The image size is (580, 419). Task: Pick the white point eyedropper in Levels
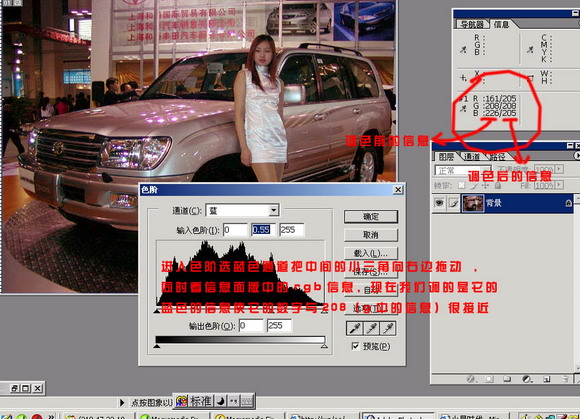[x=388, y=328]
